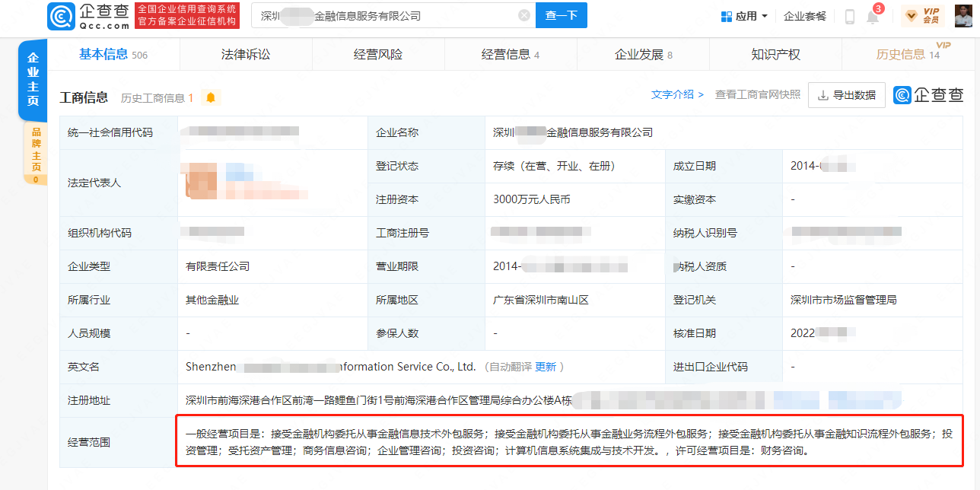980x490 pixels.
Task: Open the 应用 dropdown menu
Action: 743,16
